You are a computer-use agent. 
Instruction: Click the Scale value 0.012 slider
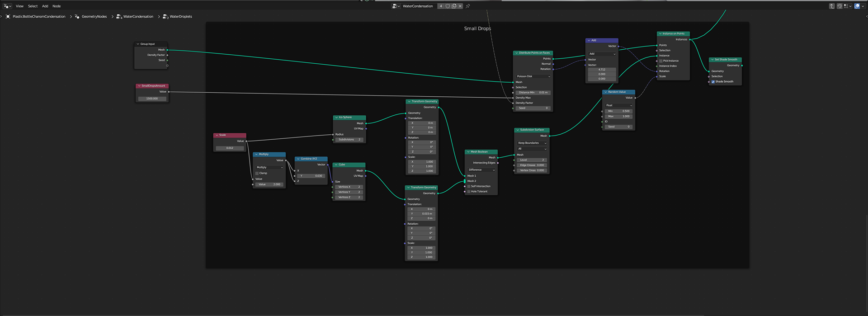(x=230, y=148)
